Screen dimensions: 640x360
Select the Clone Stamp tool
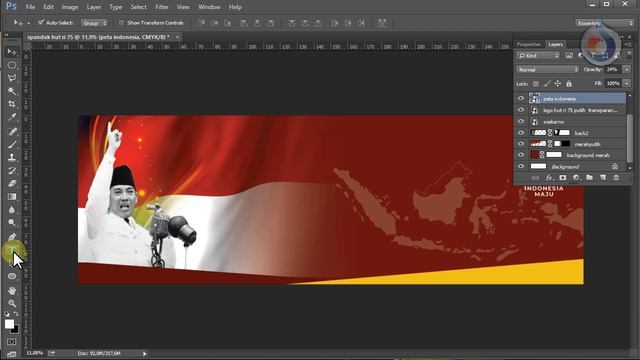point(12,158)
